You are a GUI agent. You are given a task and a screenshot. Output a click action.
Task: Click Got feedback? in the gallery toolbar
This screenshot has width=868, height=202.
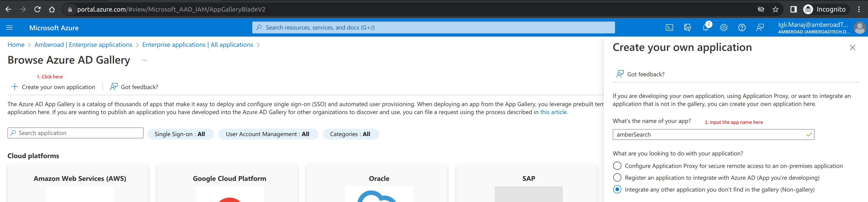(x=134, y=87)
